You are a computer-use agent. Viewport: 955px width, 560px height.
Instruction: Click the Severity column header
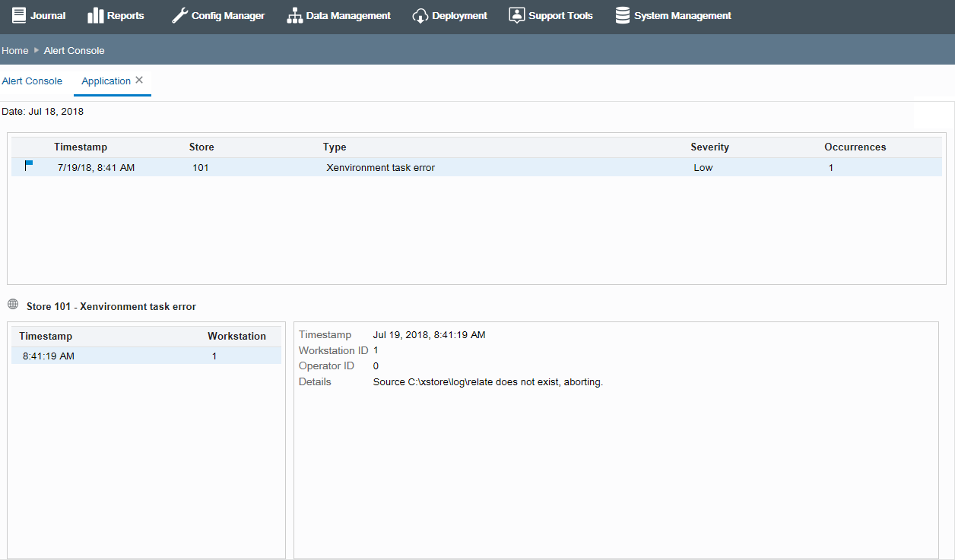pos(709,147)
